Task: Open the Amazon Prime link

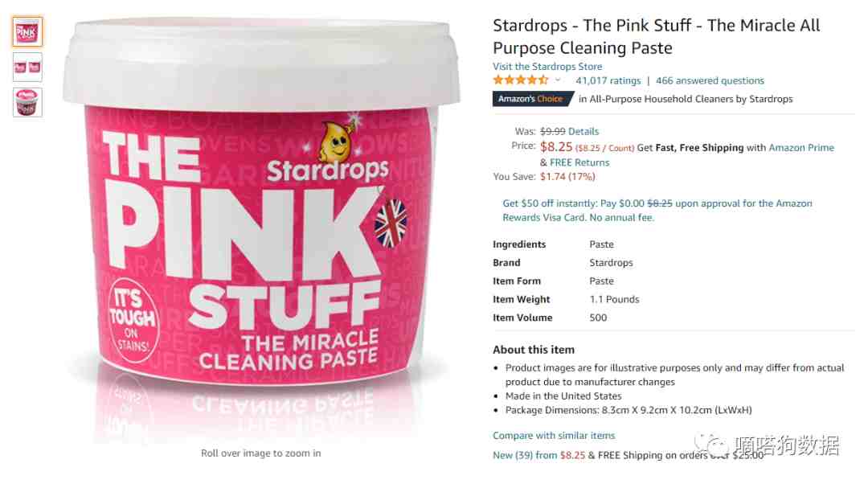Action: point(801,148)
